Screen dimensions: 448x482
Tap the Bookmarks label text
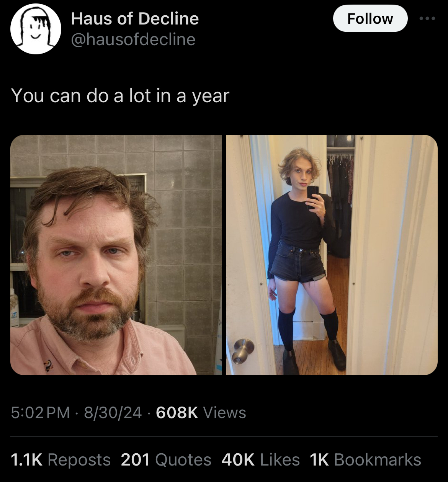[x=378, y=460]
